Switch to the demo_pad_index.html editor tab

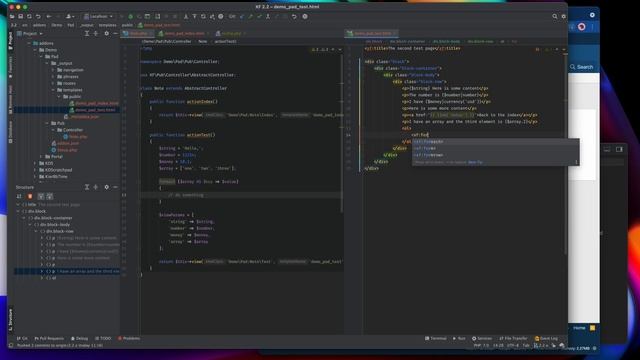184,33
